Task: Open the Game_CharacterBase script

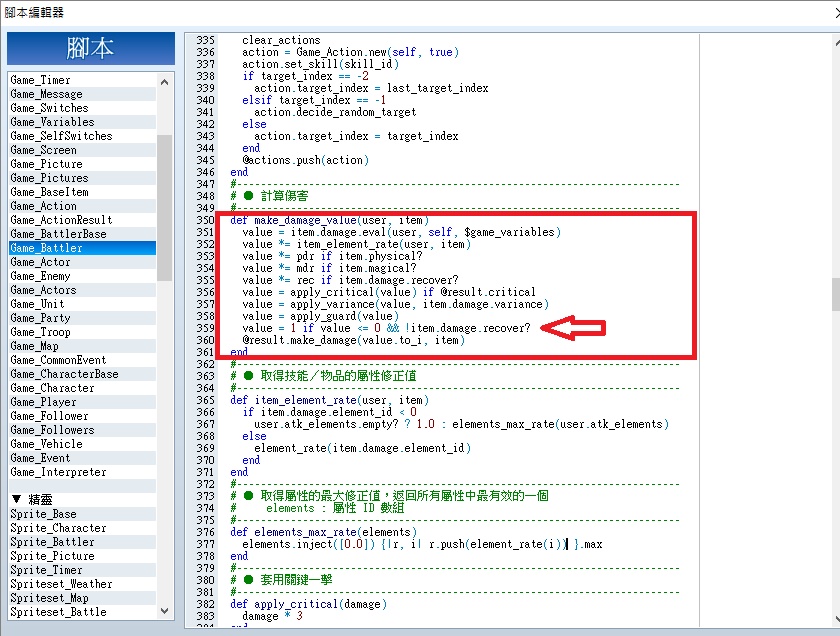Action: [x=82, y=374]
